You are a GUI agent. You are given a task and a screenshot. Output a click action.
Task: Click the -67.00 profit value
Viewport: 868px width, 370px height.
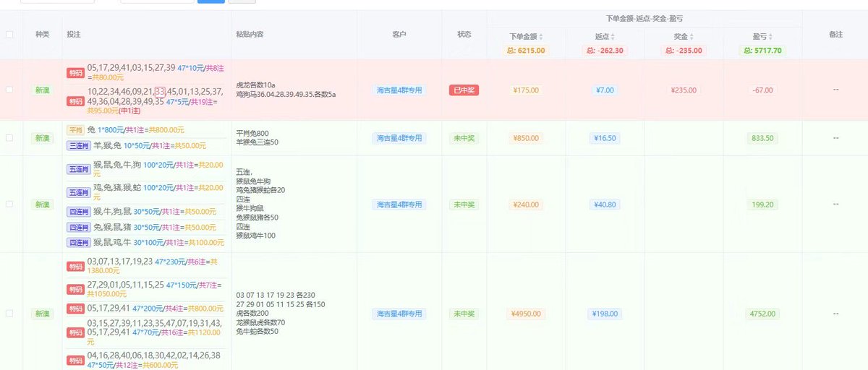[x=762, y=90]
